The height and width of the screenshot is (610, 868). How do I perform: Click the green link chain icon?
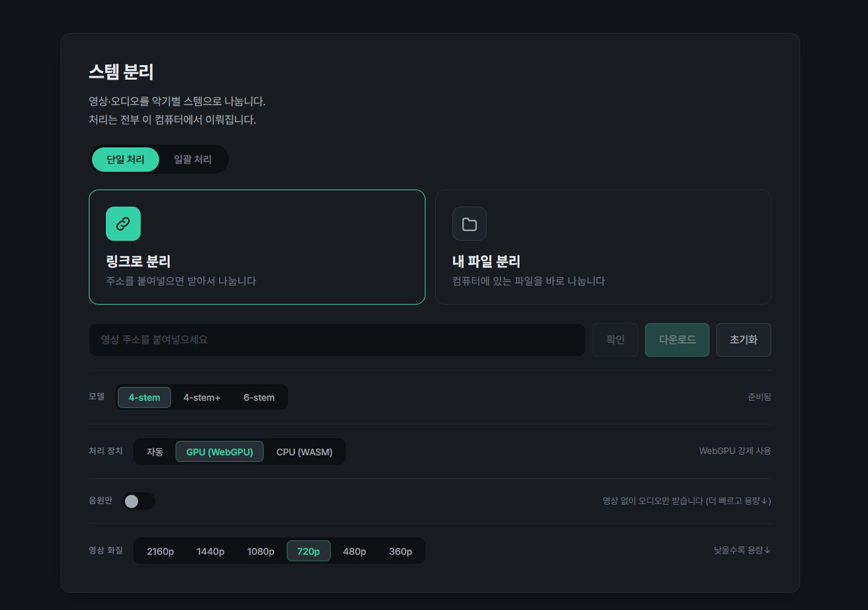coord(123,224)
